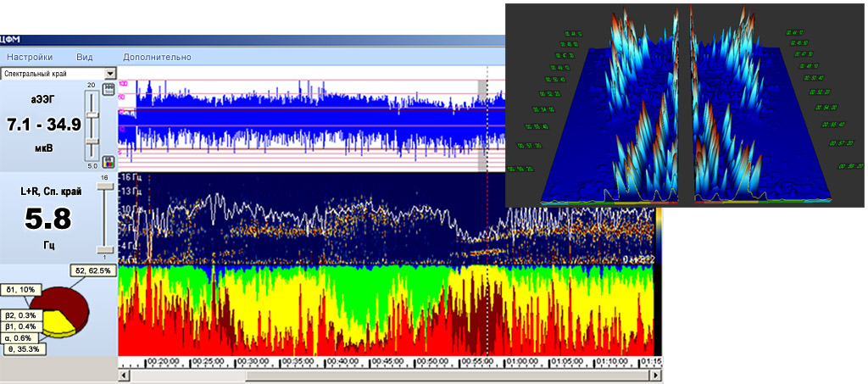Image resolution: width=868 pixels, height=384 pixels.
Task: Jump to 00:35:00 on the time ruler
Action: pyautogui.click(x=298, y=363)
